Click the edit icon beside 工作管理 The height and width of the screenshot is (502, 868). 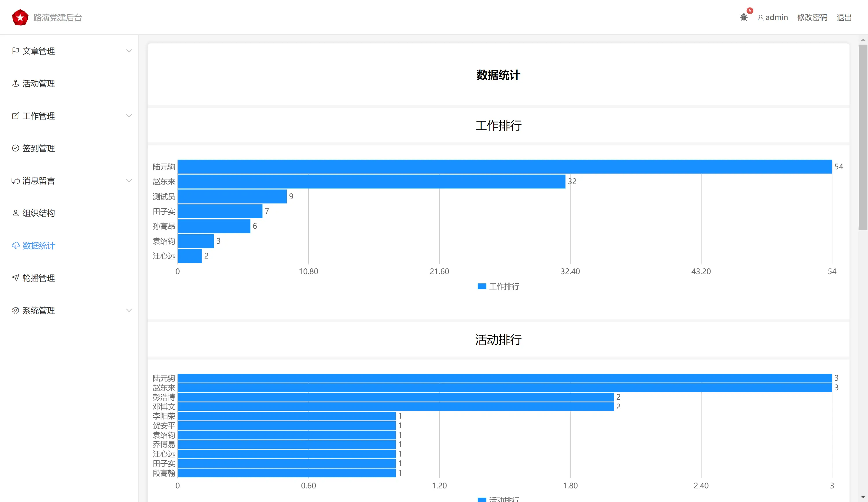[16, 116]
